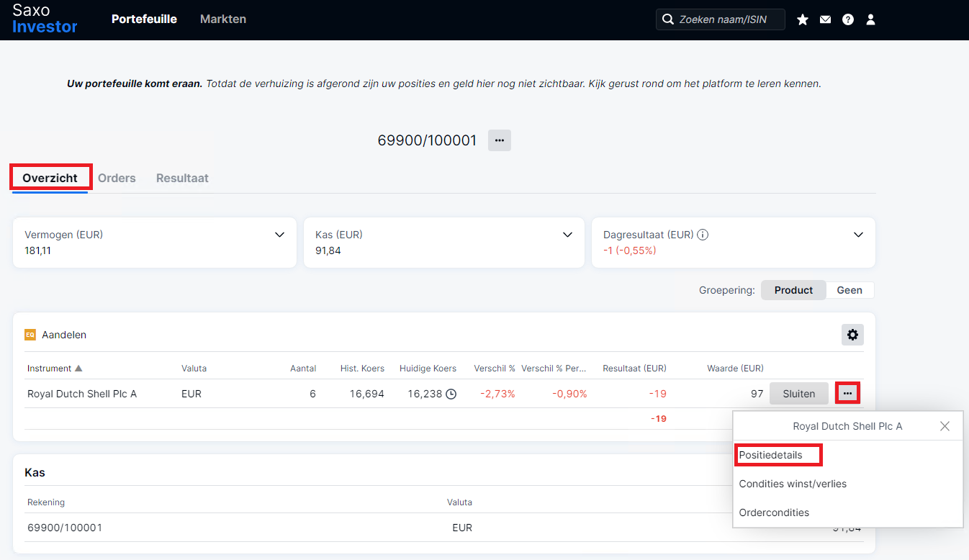Click the Vermogen value 181,11

pyautogui.click(x=38, y=250)
